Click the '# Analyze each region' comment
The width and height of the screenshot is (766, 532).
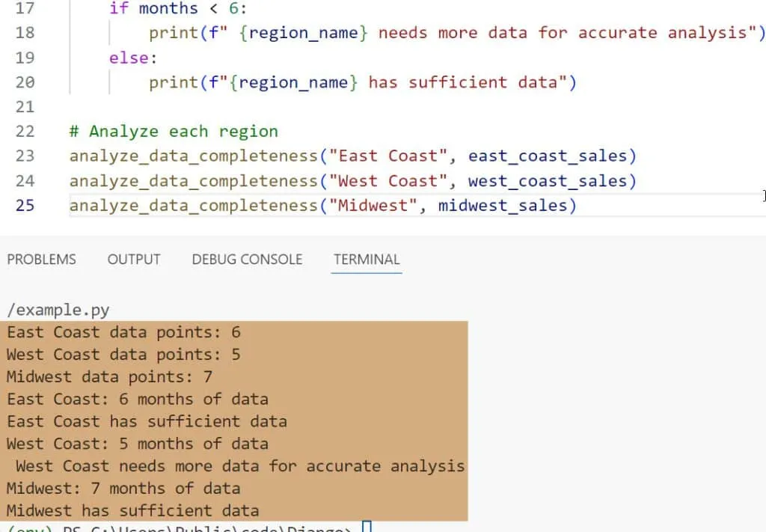point(173,132)
